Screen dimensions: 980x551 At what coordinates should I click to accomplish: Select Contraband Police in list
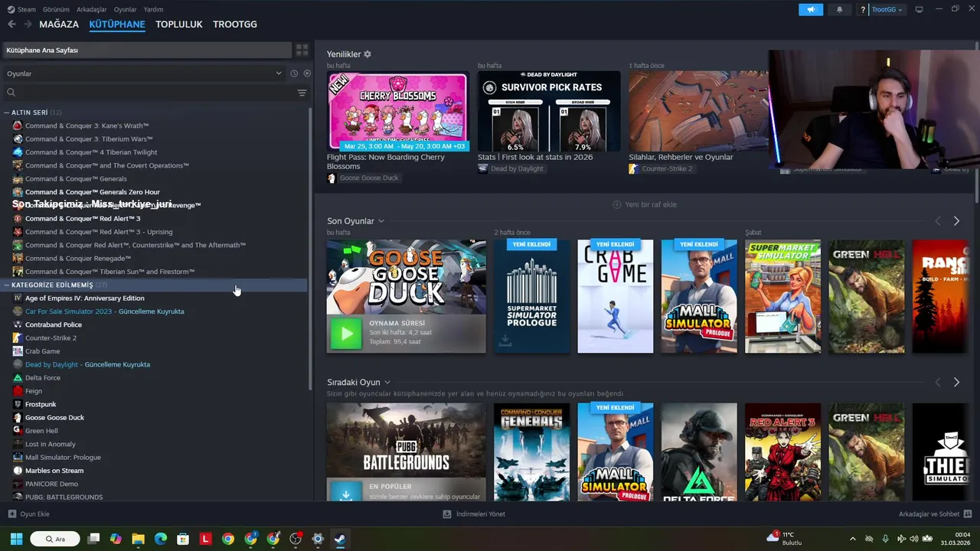coord(54,324)
